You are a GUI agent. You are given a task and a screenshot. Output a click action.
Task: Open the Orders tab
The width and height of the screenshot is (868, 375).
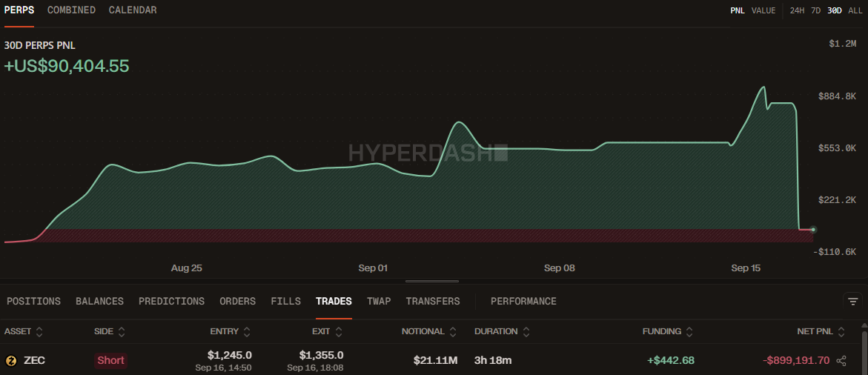(x=237, y=302)
